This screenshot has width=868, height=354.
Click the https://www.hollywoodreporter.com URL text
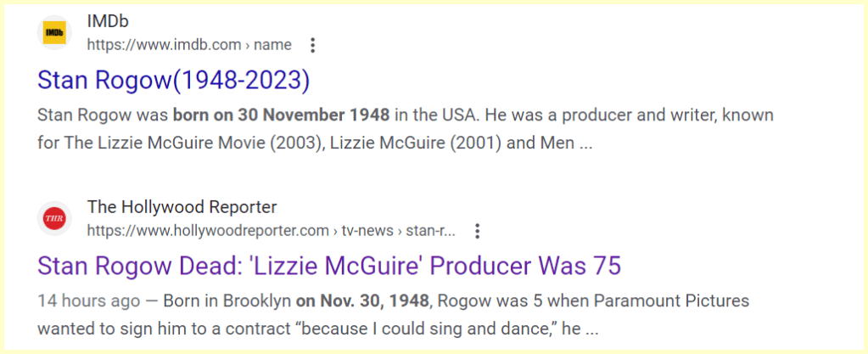click(x=208, y=231)
